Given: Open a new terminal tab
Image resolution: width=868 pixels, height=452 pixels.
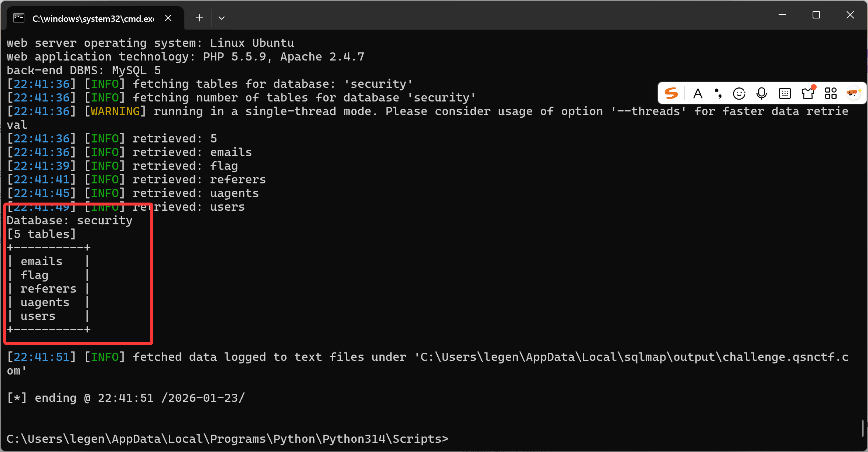Looking at the screenshot, I should 199,18.
